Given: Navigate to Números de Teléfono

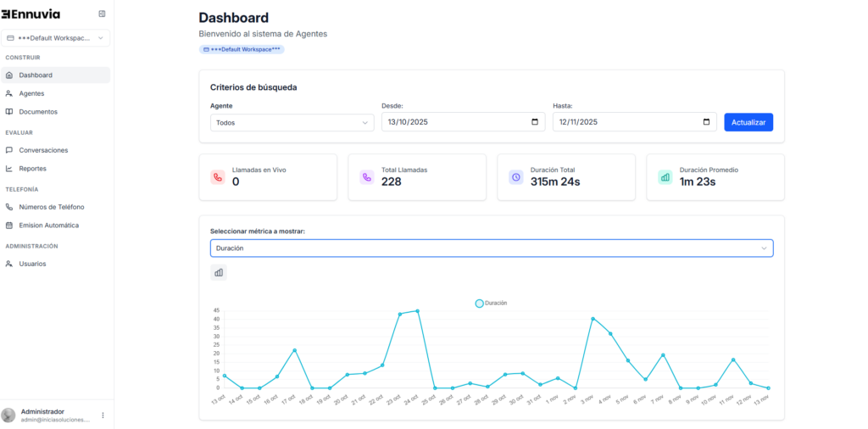Looking at the screenshot, I should (x=51, y=207).
